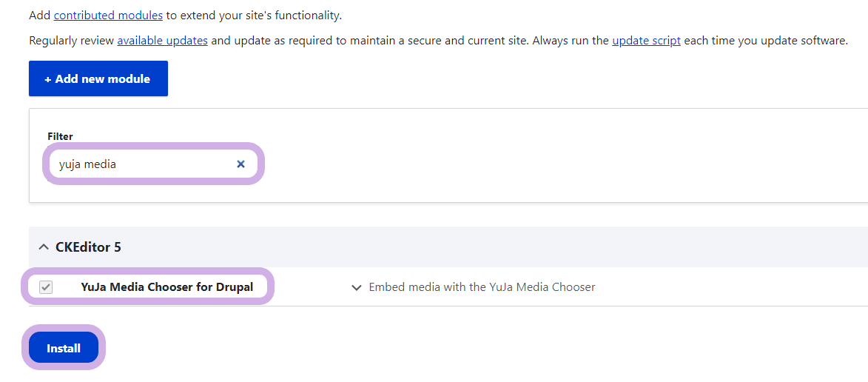This screenshot has width=868, height=382.
Task: Collapse the CKEditor 5 section chevron
Action: point(43,247)
